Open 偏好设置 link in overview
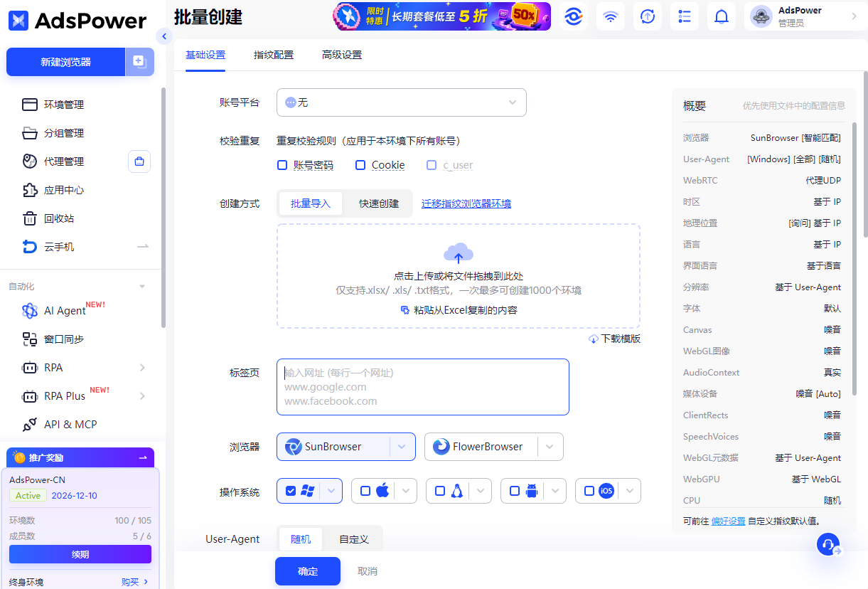Image resolution: width=868 pixels, height=589 pixels. [x=728, y=521]
